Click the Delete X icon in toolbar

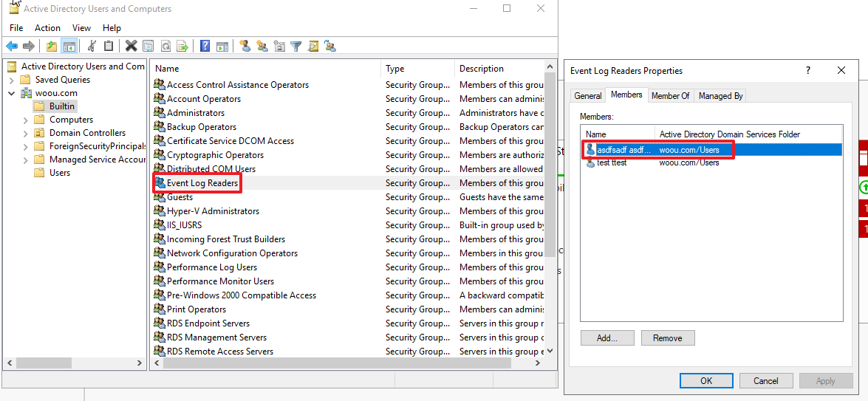coord(131,47)
